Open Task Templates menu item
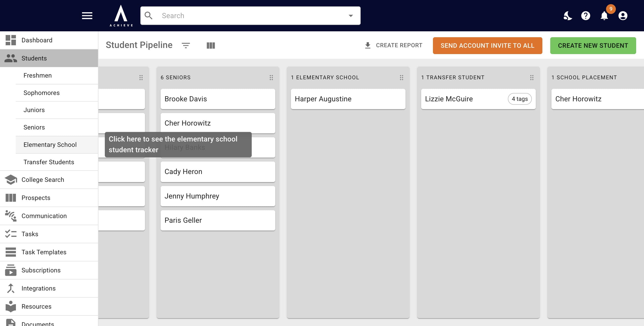644x326 pixels. coord(49,252)
